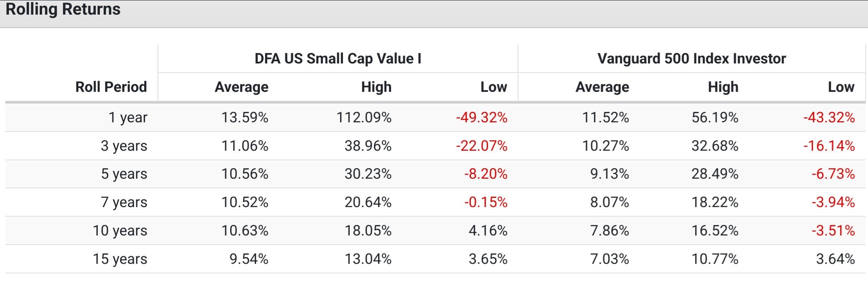Click the Low header under DFA fund
This screenshot has height=283, width=868.
pyautogui.click(x=494, y=87)
